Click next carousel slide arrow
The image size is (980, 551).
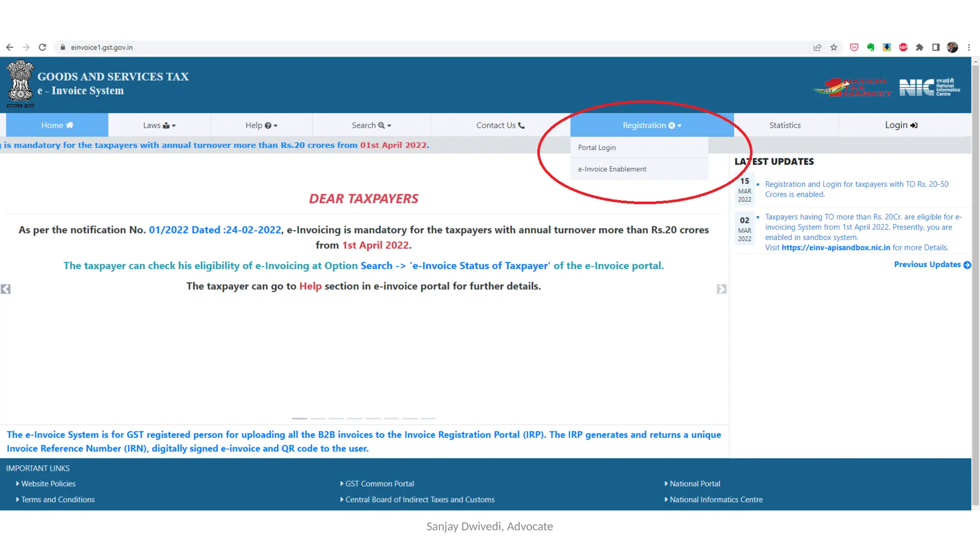722,289
